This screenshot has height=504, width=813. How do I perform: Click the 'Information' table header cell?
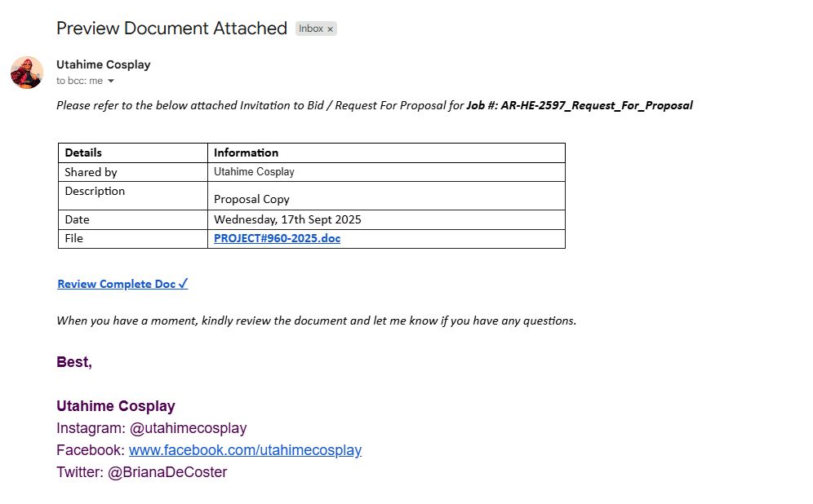pyautogui.click(x=386, y=153)
